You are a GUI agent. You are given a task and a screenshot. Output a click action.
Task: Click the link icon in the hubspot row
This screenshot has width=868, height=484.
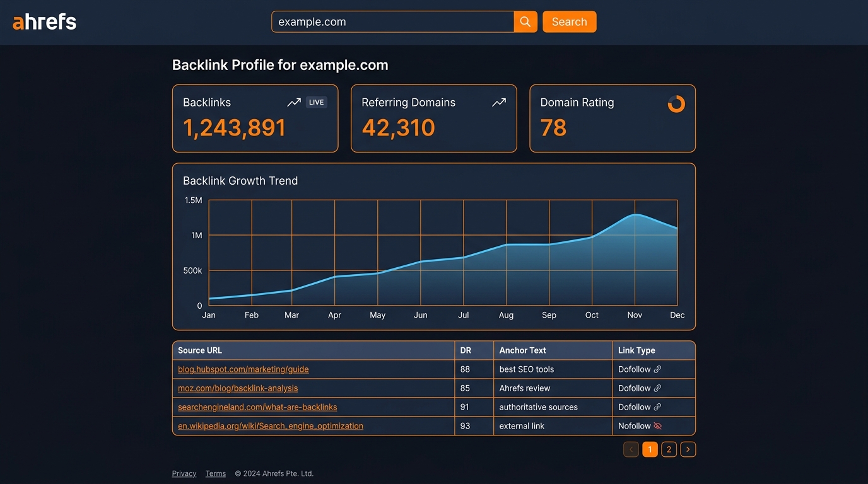(x=657, y=369)
